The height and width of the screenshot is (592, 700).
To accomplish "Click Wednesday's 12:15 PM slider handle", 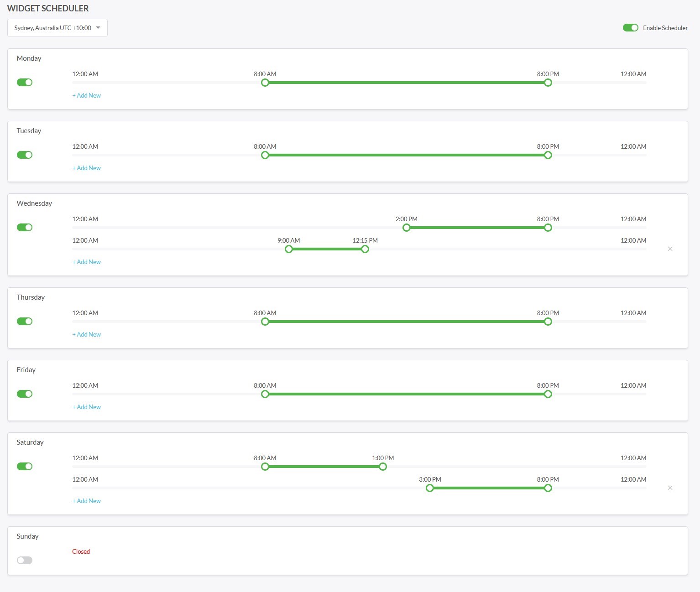I will 365,249.
